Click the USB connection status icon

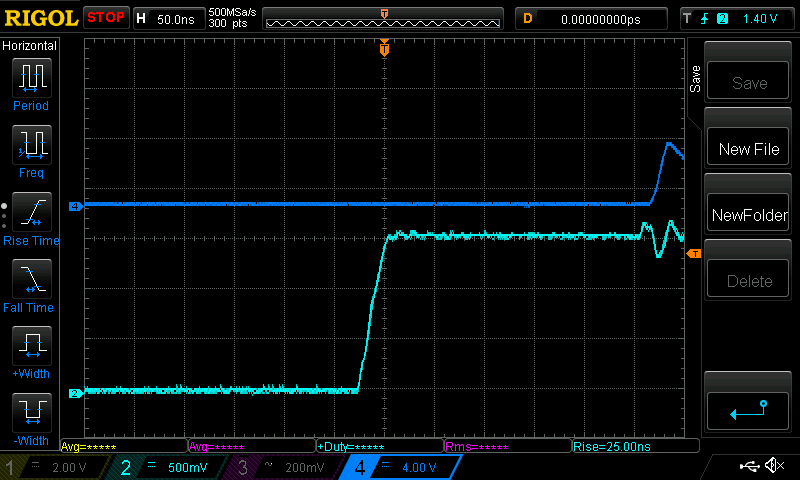pyautogui.click(x=751, y=466)
